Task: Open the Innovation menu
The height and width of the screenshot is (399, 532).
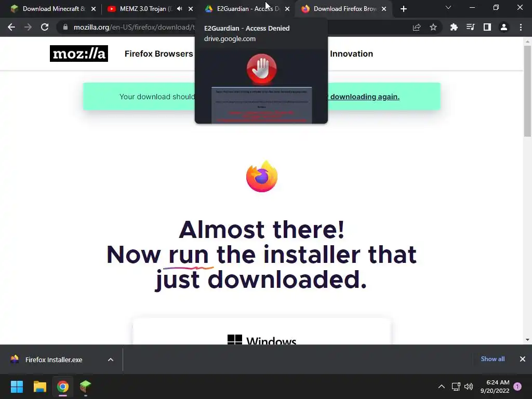Action: coord(352,54)
